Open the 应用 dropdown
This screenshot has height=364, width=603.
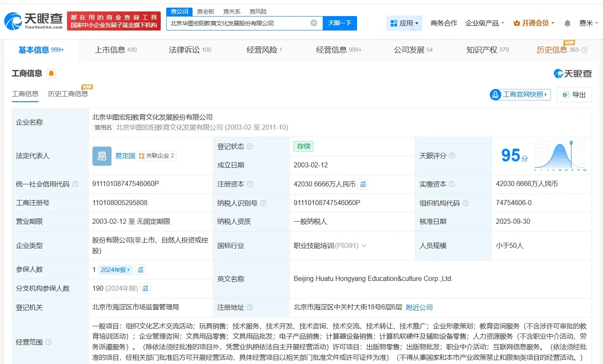(x=404, y=23)
